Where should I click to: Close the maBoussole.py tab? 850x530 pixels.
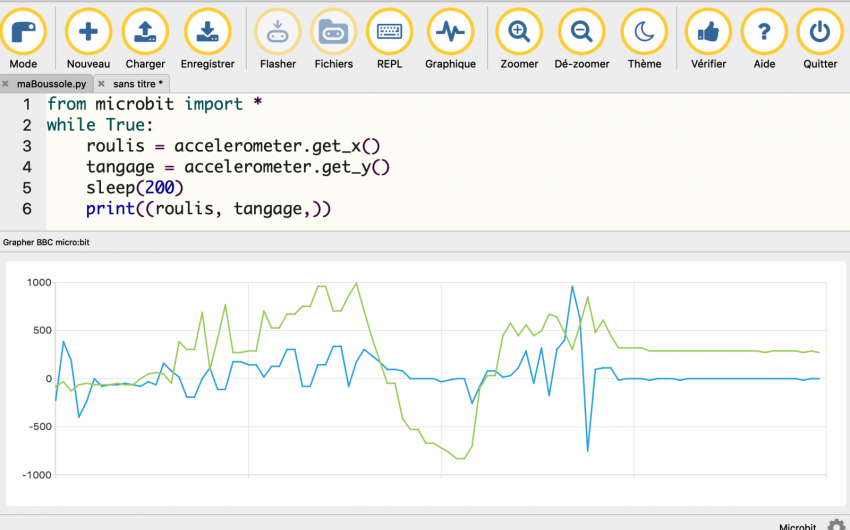(x=5, y=84)
